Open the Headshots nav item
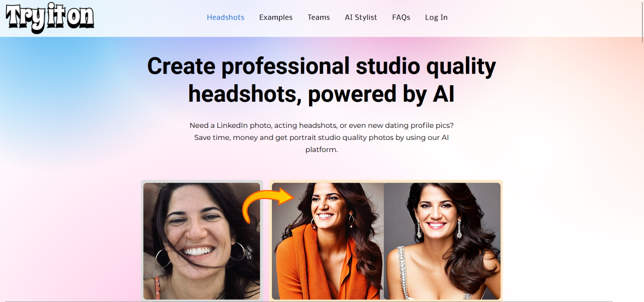 225,17
